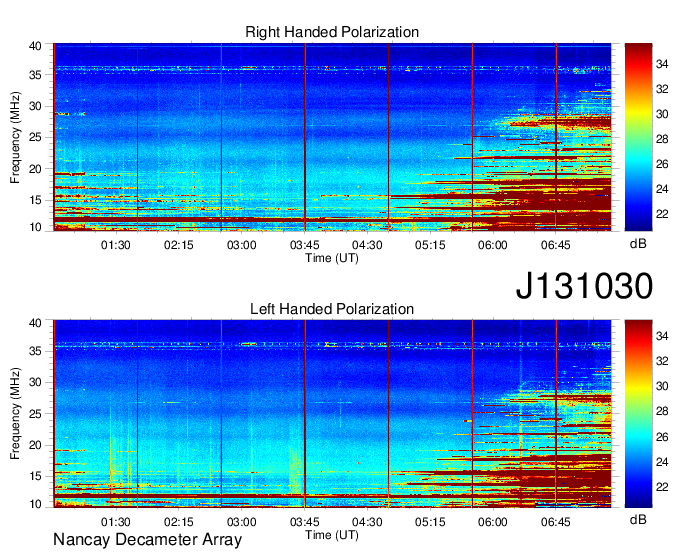Click 40 MHz frequency tick on Left Handed plot

pyautogui.click(x=35, y=323)
